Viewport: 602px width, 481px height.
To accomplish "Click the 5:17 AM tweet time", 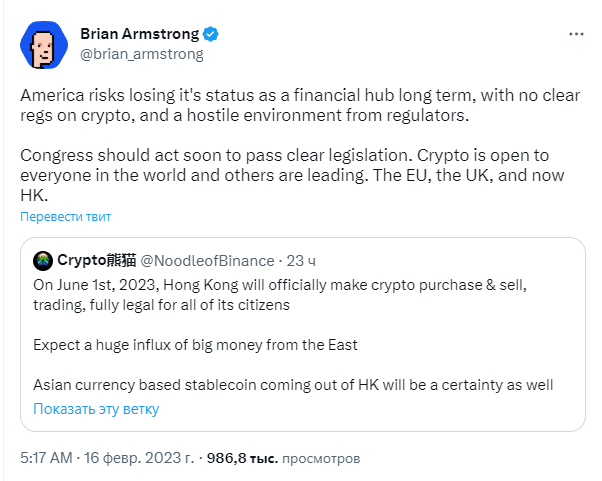I will pyautogui.click(x=47, y=458).
